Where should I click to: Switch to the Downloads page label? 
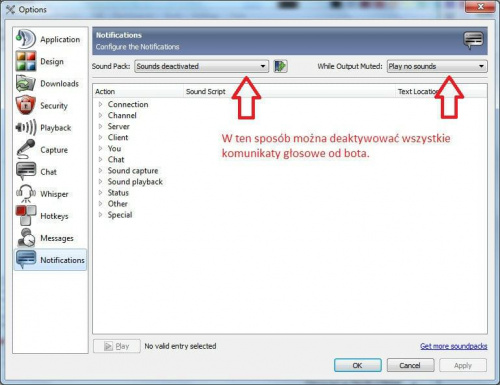(x=59, y=84)
